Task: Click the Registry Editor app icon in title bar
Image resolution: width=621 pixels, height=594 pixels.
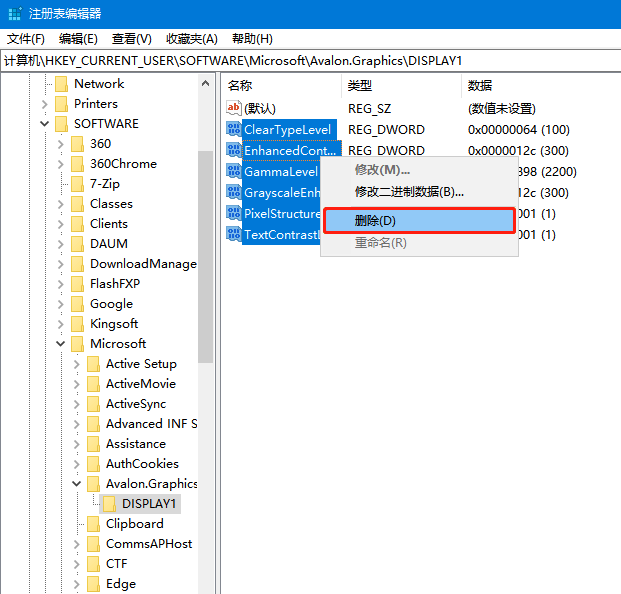Action: (13, 13)
